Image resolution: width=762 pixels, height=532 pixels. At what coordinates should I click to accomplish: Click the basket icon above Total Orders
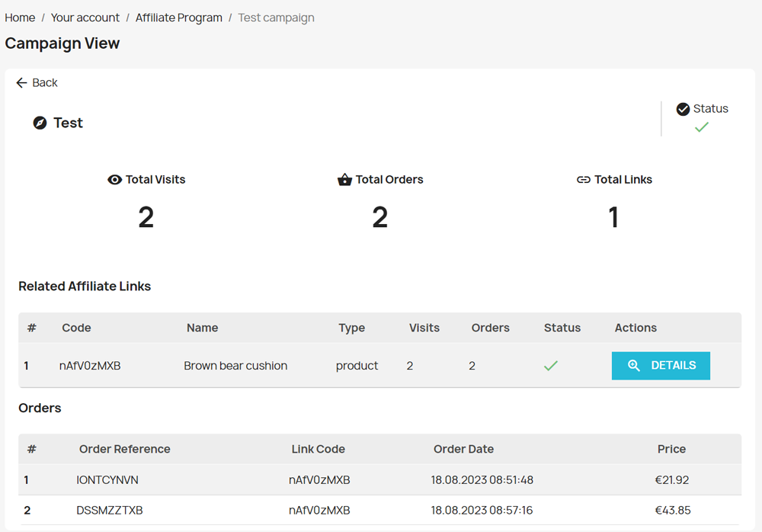click(x=344, y=179)
